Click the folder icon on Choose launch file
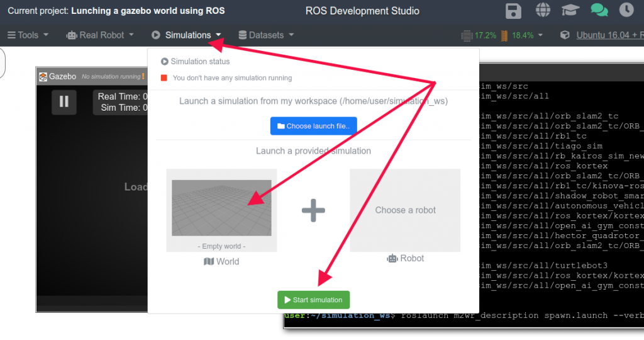The image size is (644, 340). (281, 126)
